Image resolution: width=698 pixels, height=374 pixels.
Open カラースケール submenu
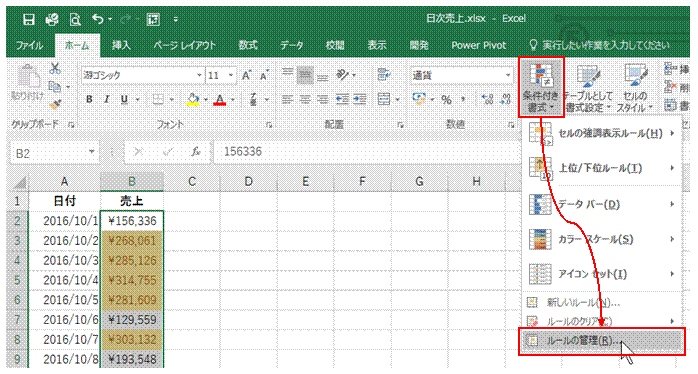pyautogui.click(x=601, y=240)
